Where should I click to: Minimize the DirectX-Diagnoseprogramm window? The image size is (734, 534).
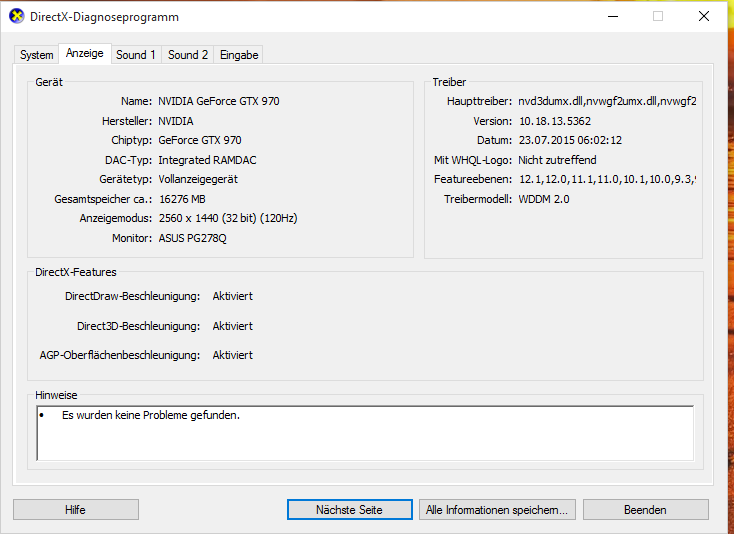coord(613,16)
